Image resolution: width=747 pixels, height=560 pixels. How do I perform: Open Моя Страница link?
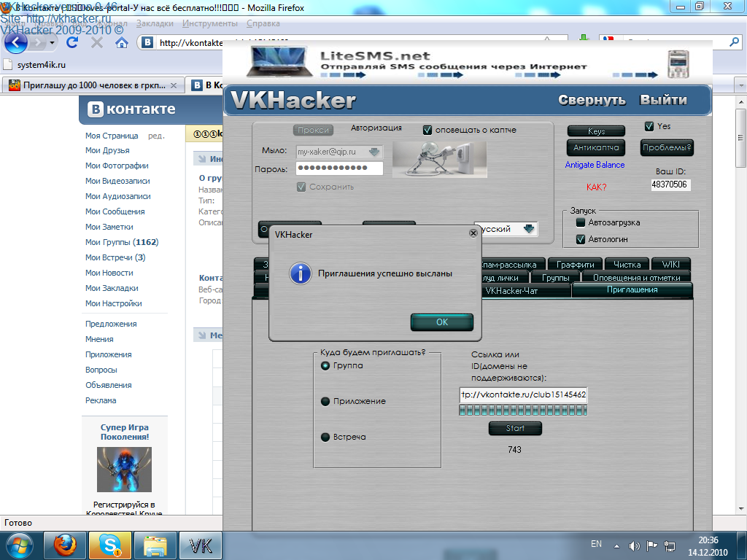[x=112, y=136]
